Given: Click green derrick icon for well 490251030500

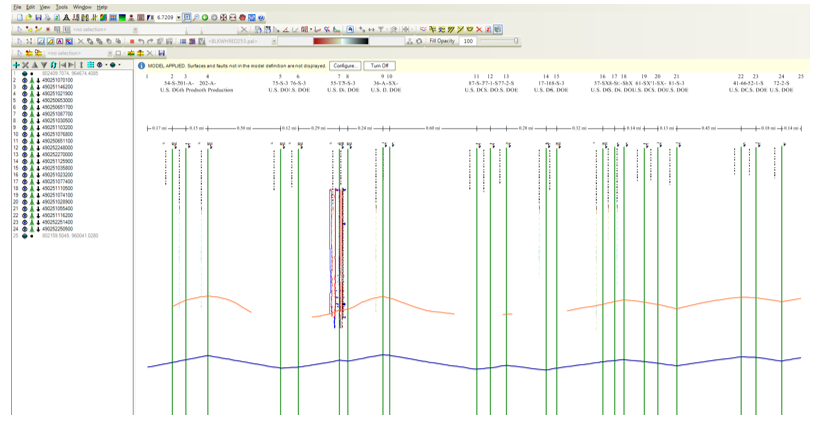Looking at the screenshot, I should pyautogui.click(x=31, y=120).
